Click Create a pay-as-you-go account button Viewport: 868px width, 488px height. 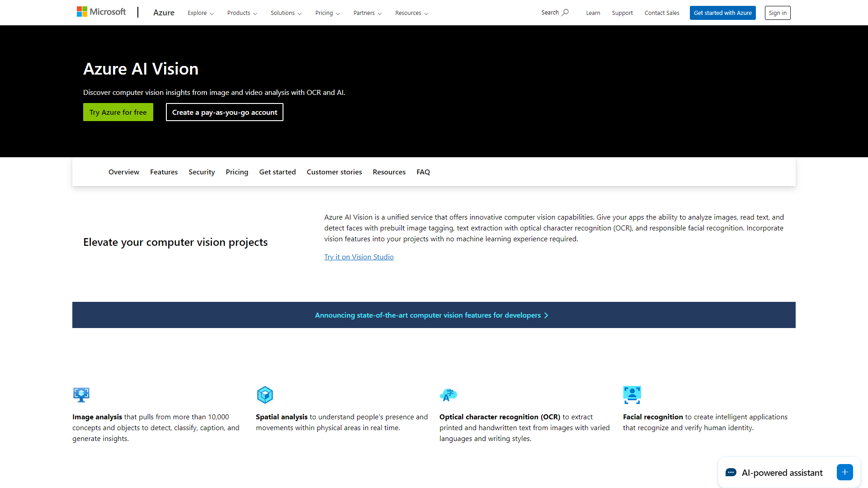tap(224, 112)
